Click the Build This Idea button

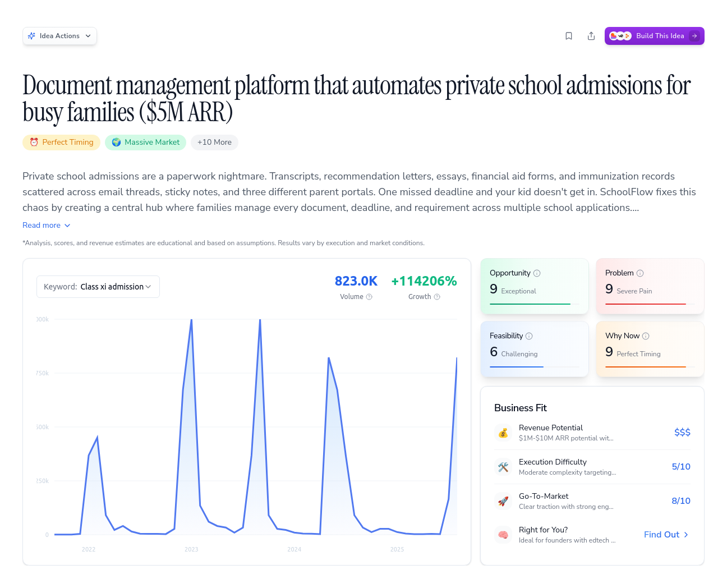(x=654, y=36)
